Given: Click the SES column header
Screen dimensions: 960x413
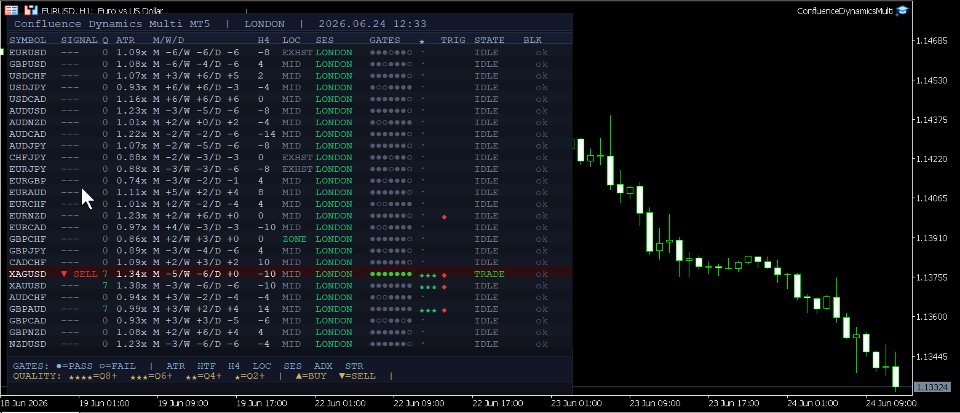Looking at the screenshot, I should (324, 40).
